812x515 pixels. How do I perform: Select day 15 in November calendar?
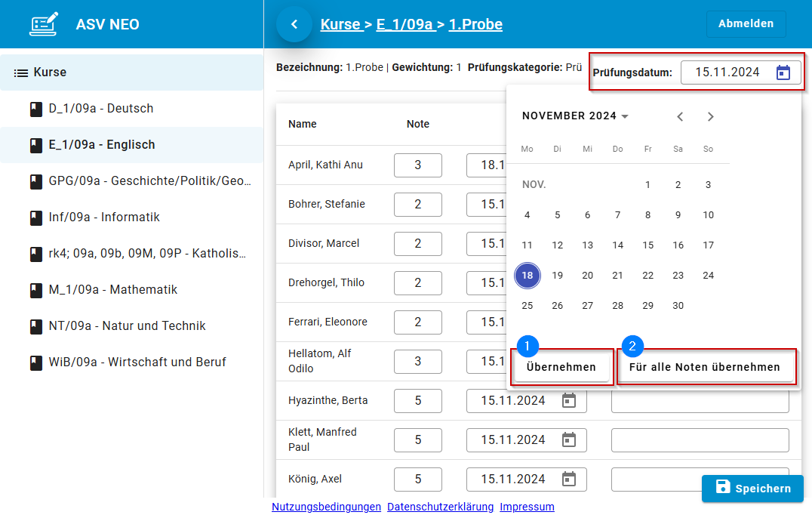pos(647,245)
